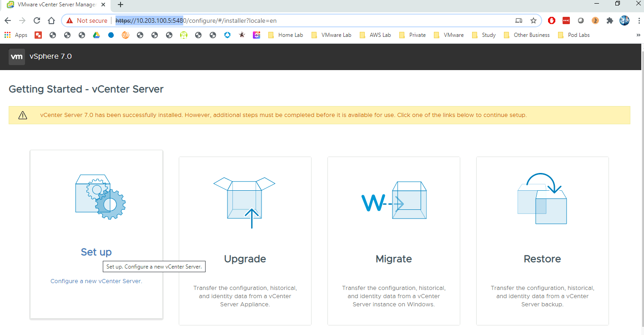Screen dimensions: 644x335
Task: Click the VMware vm logo
Action: (17, 56)
